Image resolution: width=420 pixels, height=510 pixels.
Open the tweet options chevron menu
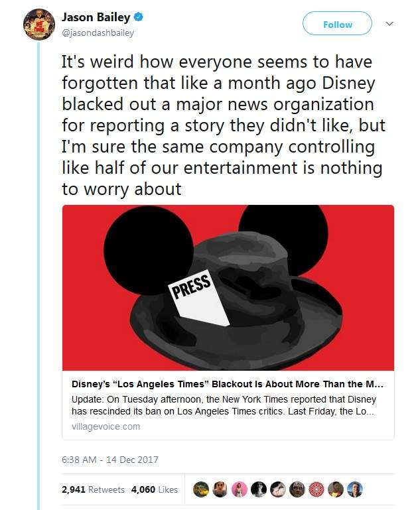click(389, 24)
